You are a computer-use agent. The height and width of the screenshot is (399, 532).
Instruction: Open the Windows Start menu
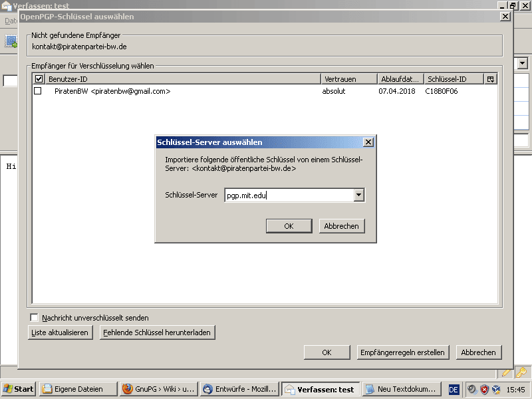19,389
